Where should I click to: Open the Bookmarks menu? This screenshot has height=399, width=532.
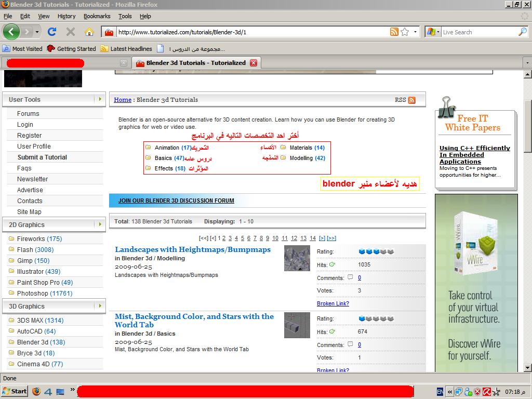point(97,16)
